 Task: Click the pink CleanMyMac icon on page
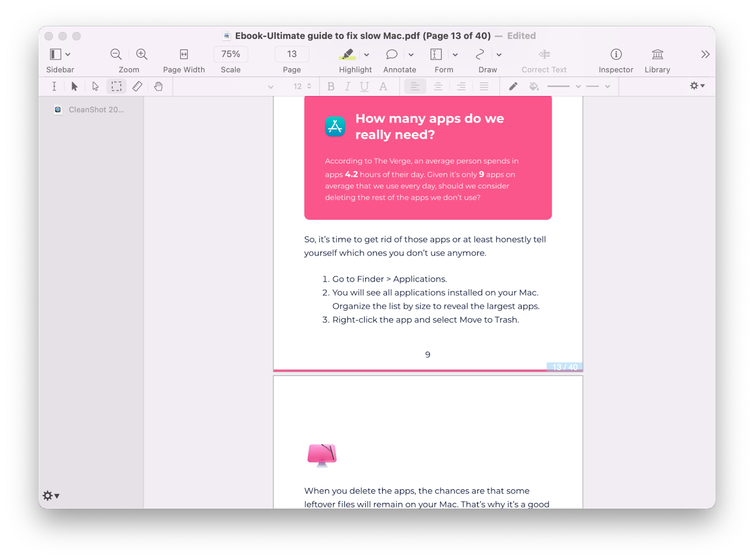tap(322, 455)
